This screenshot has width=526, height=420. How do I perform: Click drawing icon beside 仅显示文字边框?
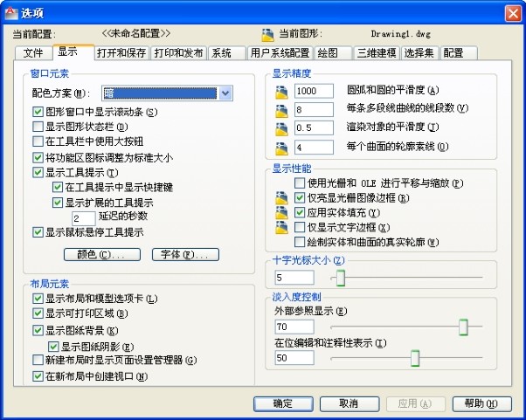coord(281,227)
